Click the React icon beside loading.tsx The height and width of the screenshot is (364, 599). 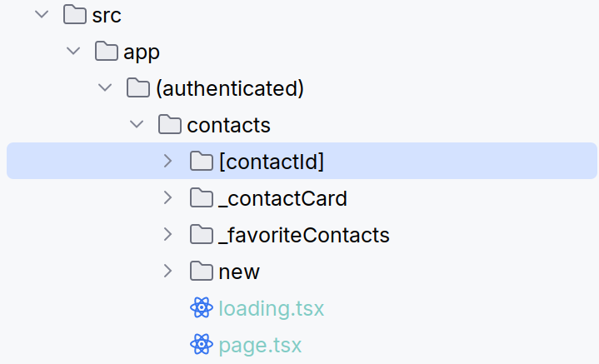point(202,308)
